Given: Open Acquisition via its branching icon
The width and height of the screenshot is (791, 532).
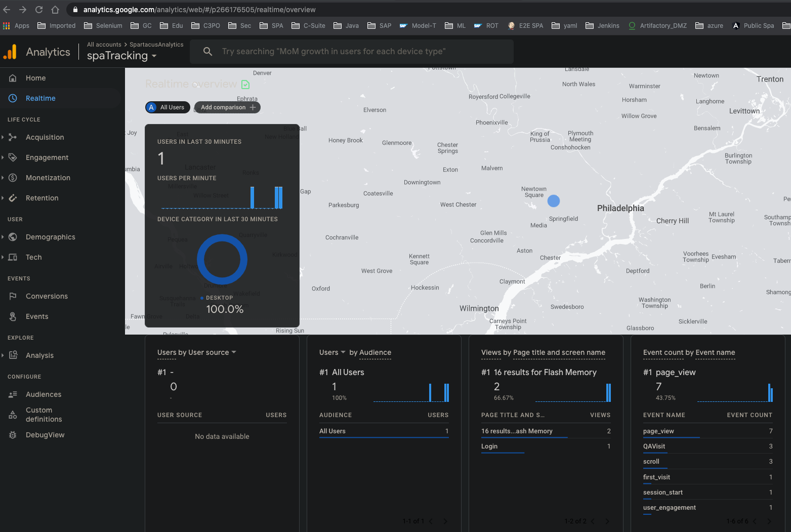Looking at the screenshot, I should tap(13, 137).
